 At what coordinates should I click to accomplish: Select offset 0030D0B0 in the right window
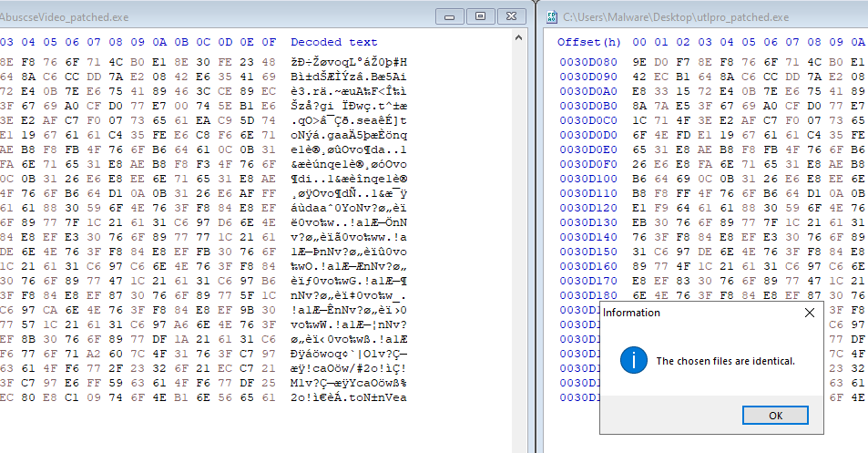[587, 106]
